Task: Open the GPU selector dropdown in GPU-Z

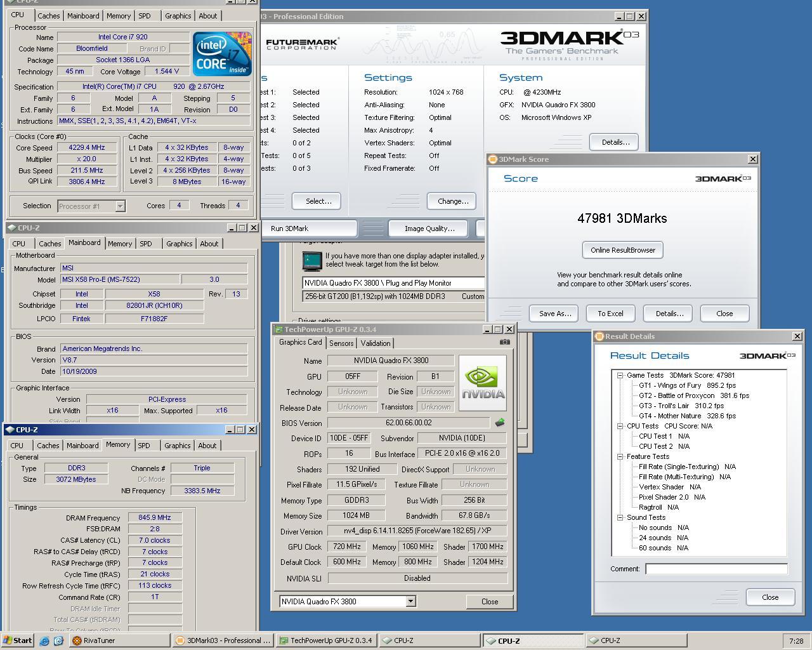Action: 410,601
